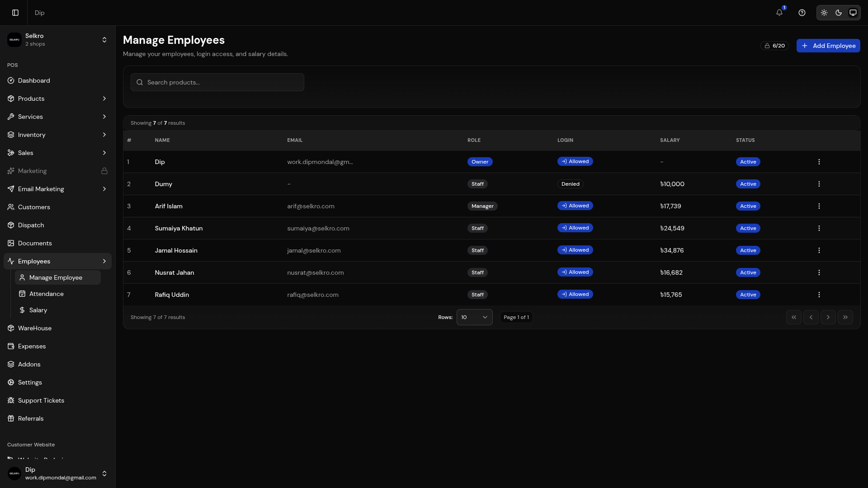The height and width of the screenshot is (488, 868).
Task: Open the Salary subpage
Action: pos(58,310)
